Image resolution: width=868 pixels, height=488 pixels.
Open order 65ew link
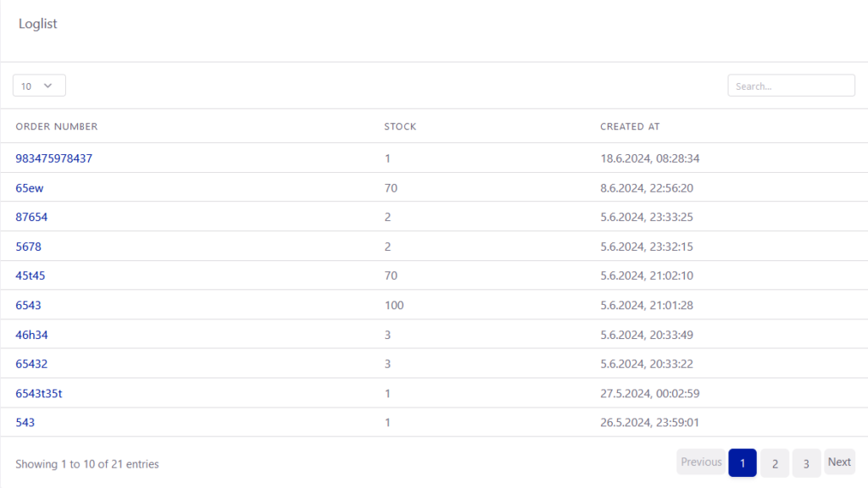click(x=30, y=188)
